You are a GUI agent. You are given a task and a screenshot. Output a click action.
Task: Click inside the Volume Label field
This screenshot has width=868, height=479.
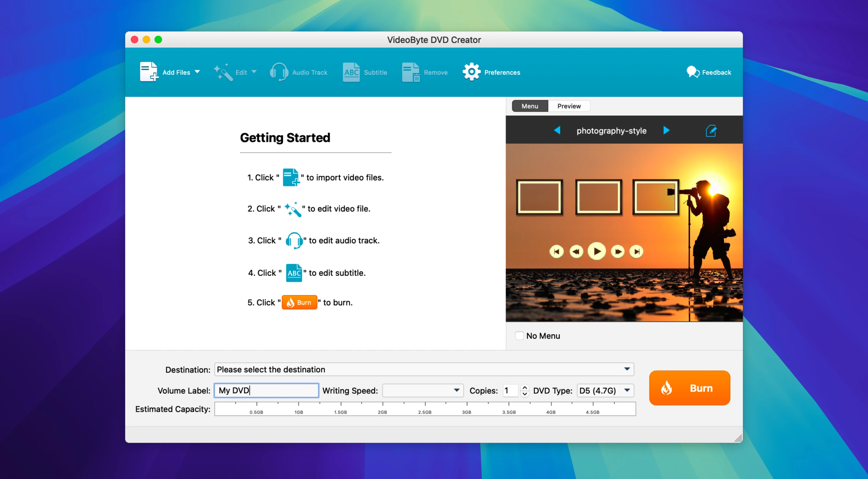coord(266,391)
